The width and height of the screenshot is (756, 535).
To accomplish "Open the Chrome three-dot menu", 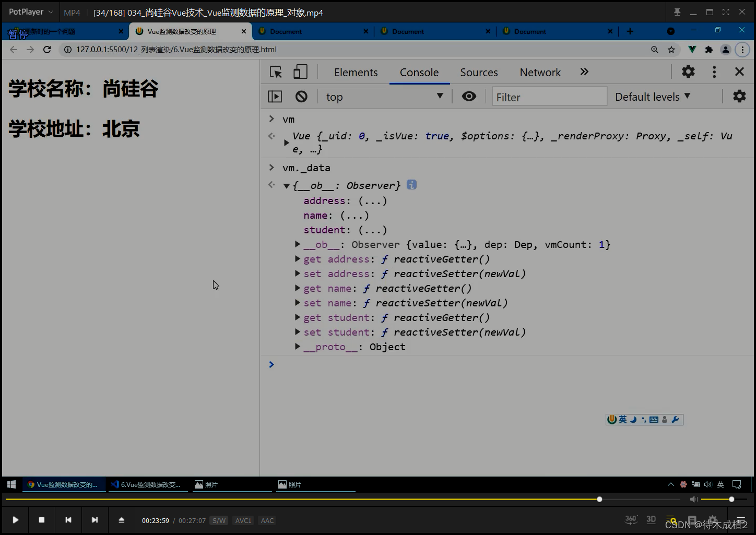I will (x=742, y=50).
